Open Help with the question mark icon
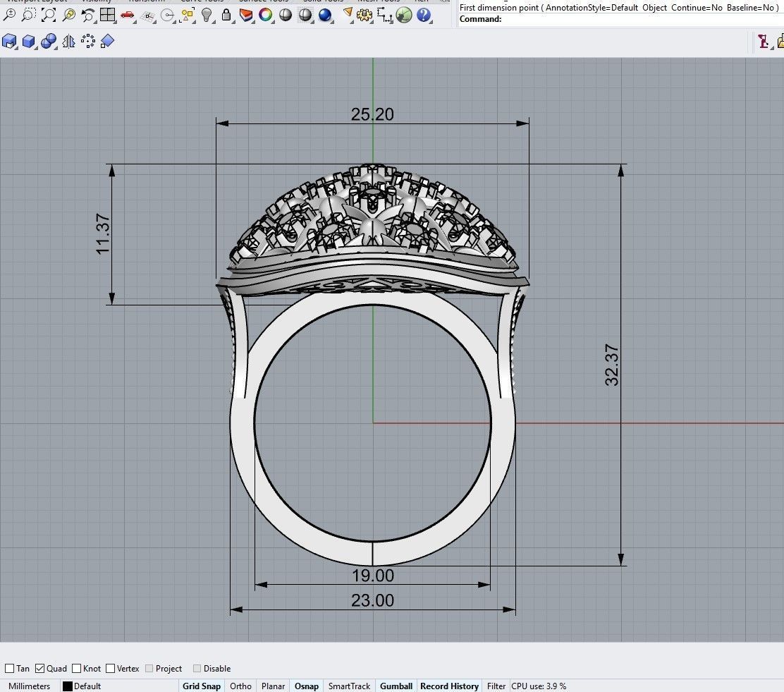The image size is (784, 692). [424, 15]
